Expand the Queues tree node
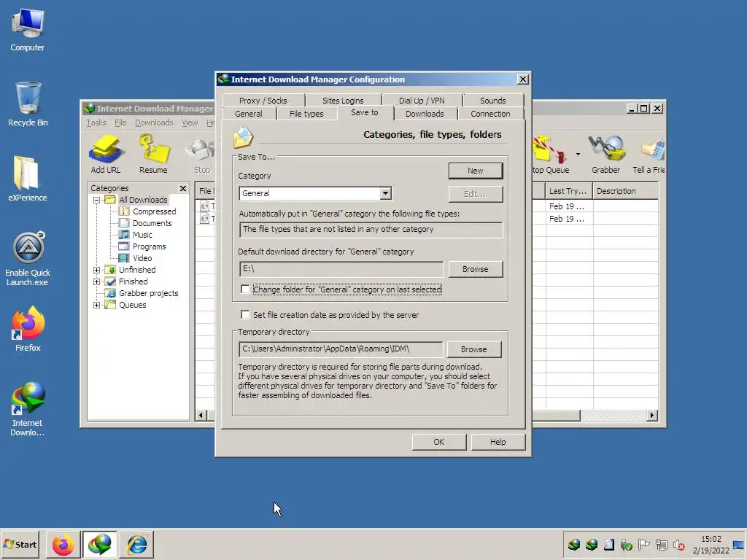747x560 pixels. point(97,306)
